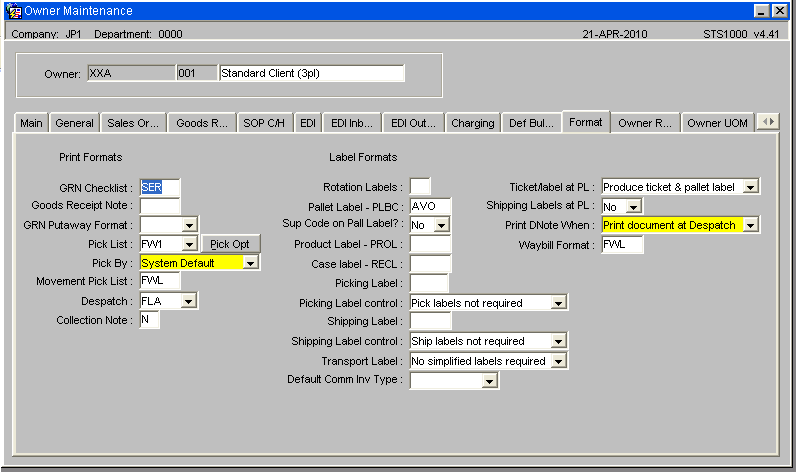Image resolution: width=796 pixels, height=472 pixels.
Task: Click the Goods Receipt Note field
Action: (x=159, y=206)
